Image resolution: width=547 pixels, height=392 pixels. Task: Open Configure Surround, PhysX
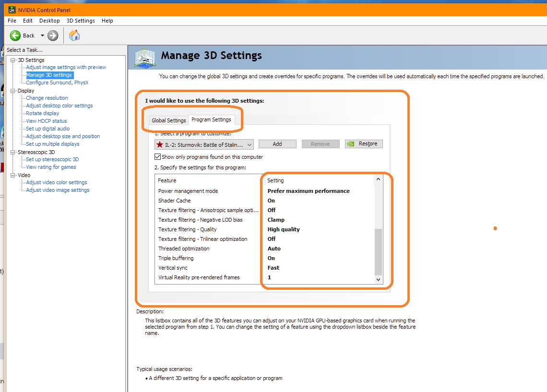57,83
